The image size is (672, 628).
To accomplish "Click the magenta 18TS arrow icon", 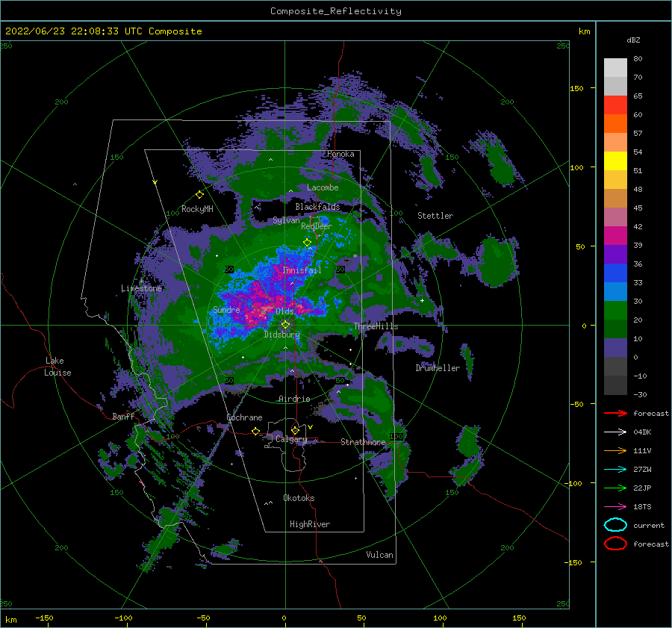I will coord(615,507).
